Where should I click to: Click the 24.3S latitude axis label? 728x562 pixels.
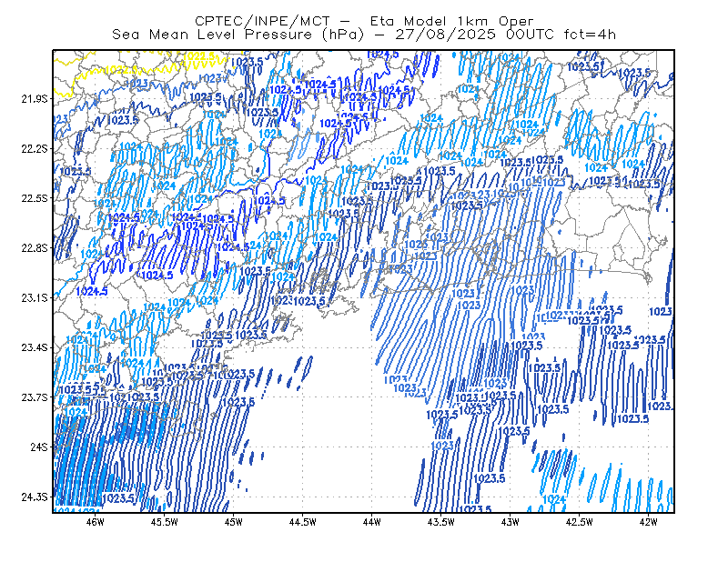point(35,497)
